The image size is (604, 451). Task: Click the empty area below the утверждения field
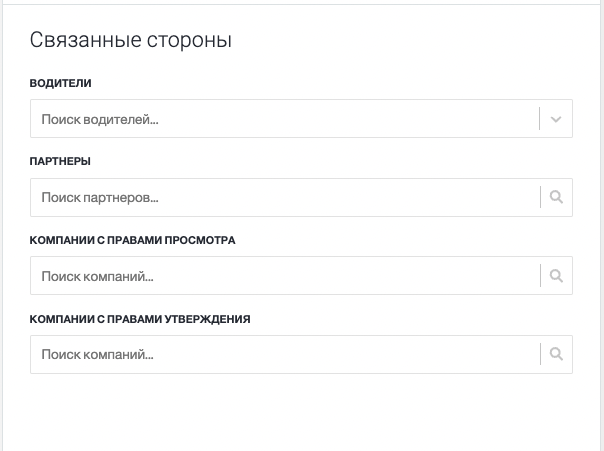301,412
